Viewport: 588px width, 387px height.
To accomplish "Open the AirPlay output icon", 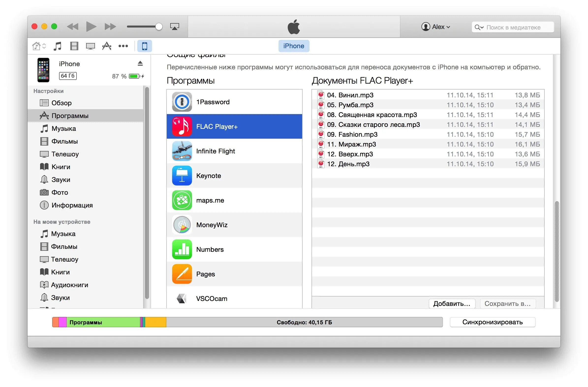I will [175, 26].
